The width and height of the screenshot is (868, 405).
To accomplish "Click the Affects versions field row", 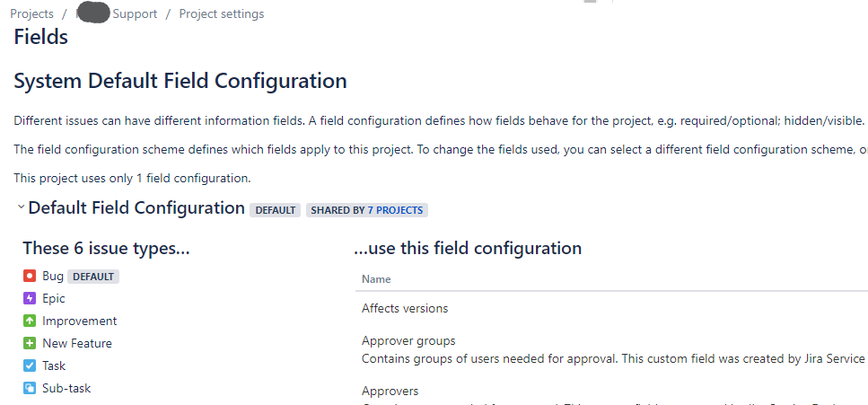I will point(611,308).
